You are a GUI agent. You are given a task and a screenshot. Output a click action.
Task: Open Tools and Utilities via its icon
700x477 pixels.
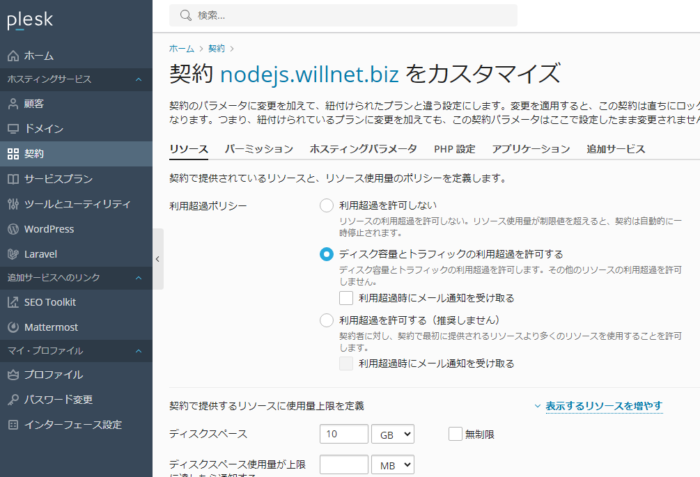pos(13,204)
